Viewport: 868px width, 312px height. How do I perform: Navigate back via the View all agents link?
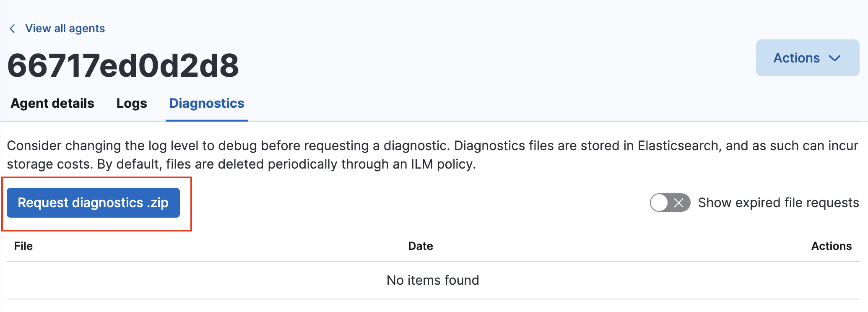click(x=65, y=28)
